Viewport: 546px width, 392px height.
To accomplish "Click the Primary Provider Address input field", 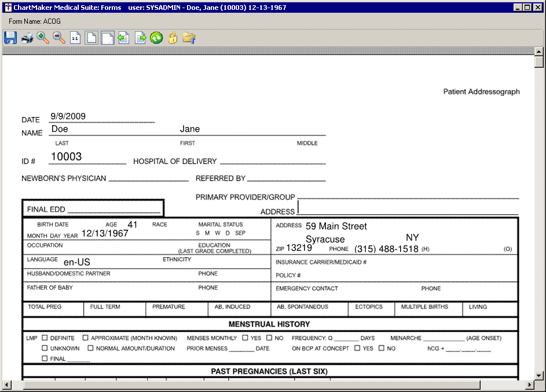I will (x=408, y=208).
